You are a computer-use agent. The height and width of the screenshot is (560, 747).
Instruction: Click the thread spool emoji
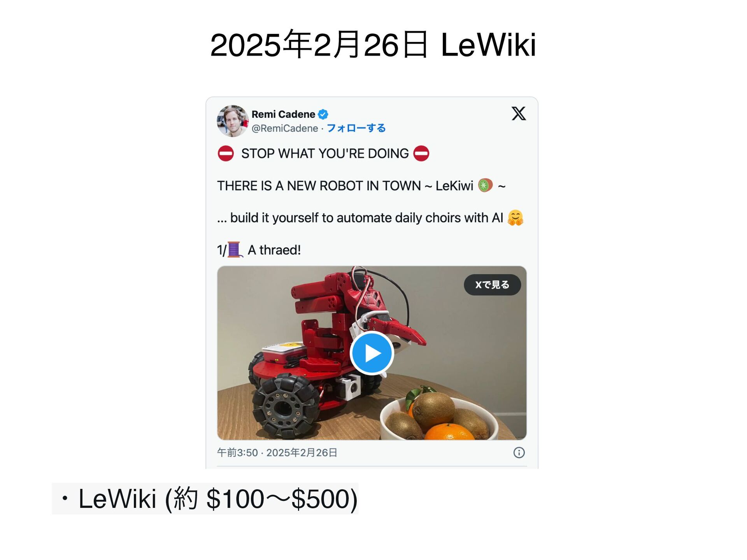click(235, 250)
